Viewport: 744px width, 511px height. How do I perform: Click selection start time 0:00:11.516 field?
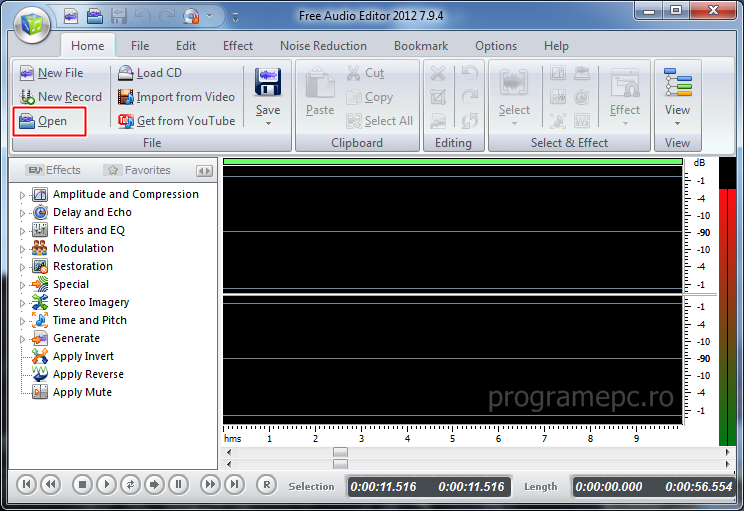click(383, 487)
